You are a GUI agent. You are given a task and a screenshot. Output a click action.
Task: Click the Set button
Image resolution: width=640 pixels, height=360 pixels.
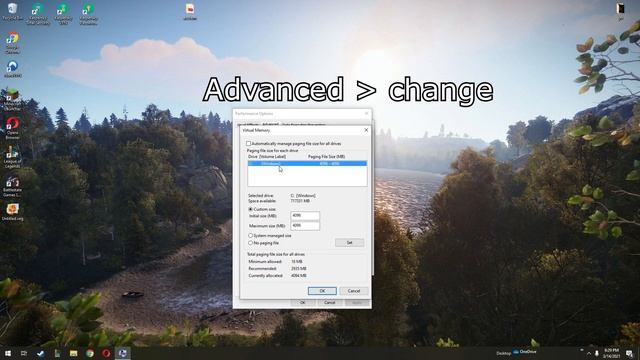[x=349, y=242]
